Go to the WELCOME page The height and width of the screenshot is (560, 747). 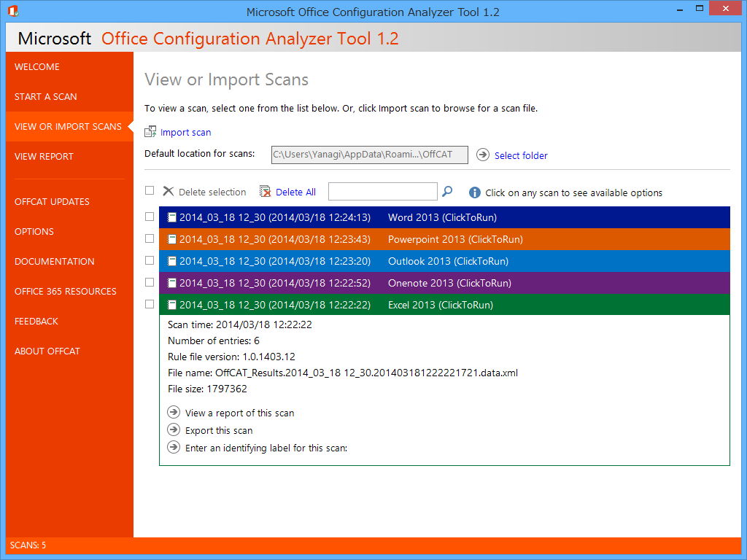click(x=37, y=66)
